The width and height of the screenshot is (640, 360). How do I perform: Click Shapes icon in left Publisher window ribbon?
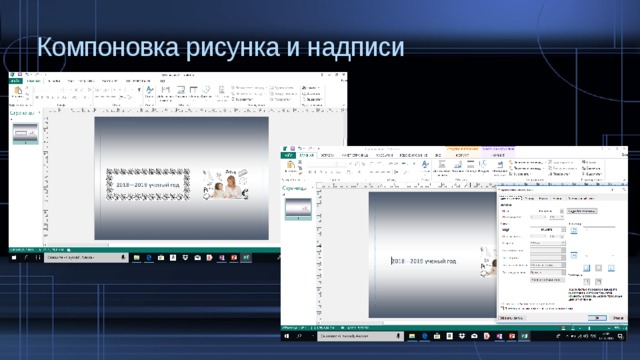206,90
